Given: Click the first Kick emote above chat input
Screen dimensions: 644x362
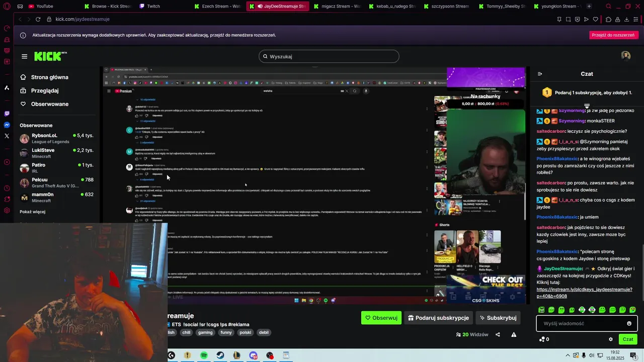Looking at the screenshot, I should [x=541, y=310].
